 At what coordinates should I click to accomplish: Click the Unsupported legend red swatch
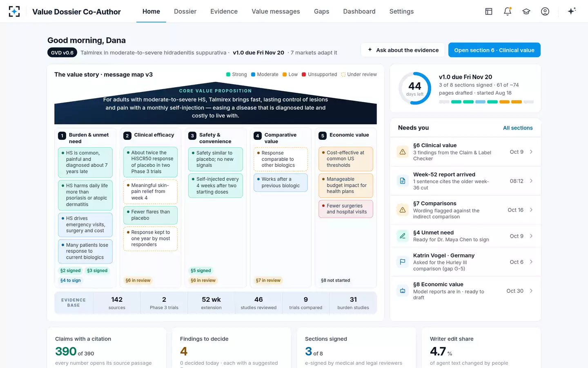coord(304,74)
